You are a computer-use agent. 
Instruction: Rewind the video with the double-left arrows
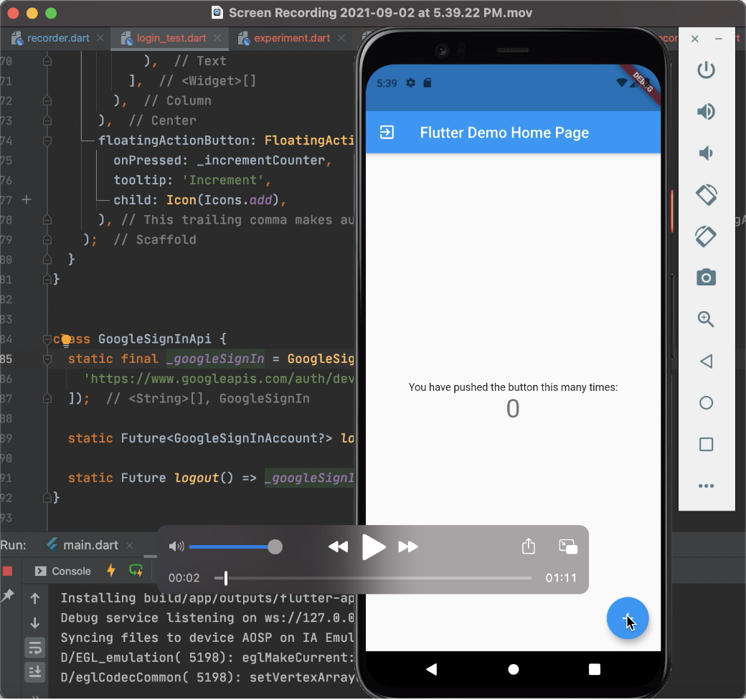pos(339,547)
